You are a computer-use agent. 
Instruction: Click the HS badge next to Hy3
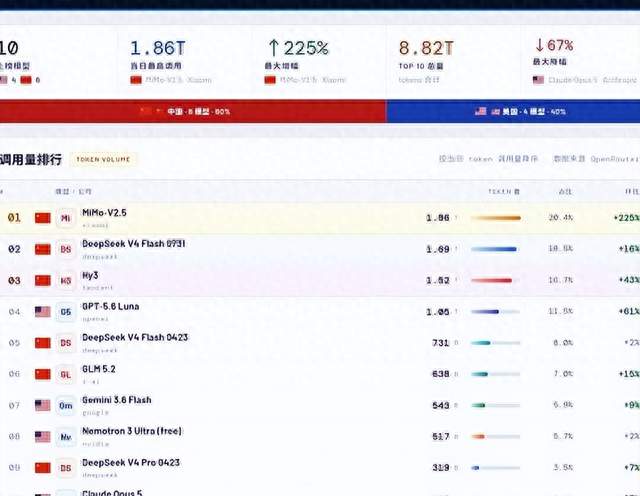point(65,281)
